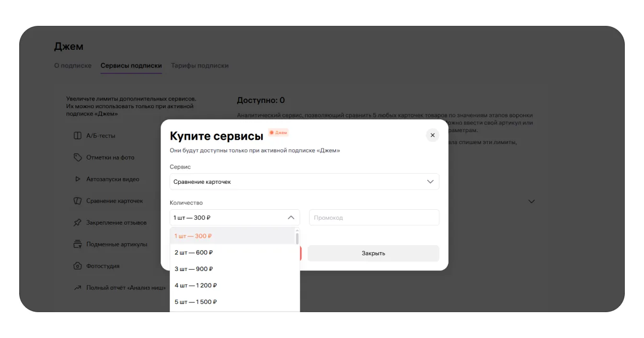Select the 1 шт — 300 ₽ option
The height and width of the screenshot is (338, 644).
(x=232, y=236)
